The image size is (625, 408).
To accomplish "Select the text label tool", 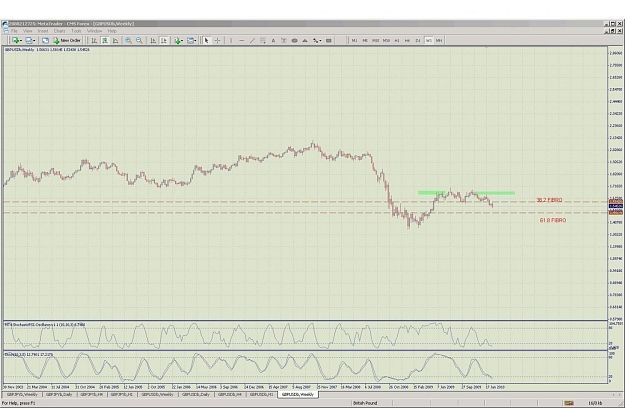I will pos(284,40).
